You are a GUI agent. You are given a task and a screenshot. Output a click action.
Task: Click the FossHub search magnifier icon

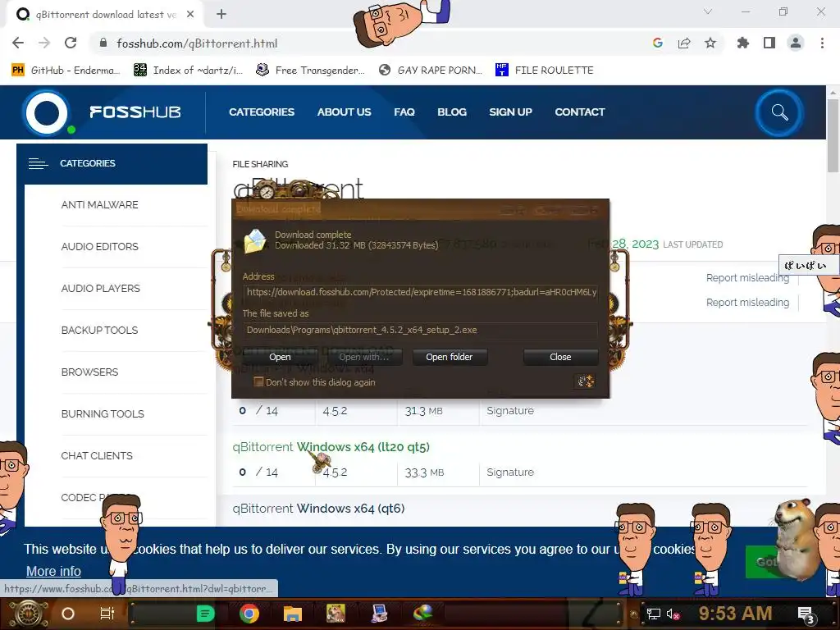[779, 112]
